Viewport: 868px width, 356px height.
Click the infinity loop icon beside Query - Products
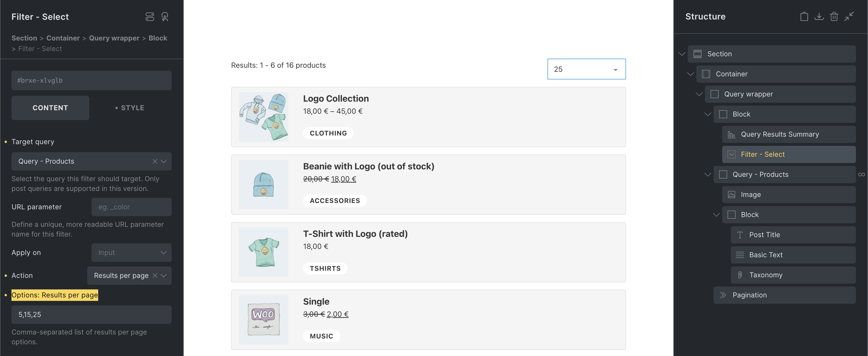[861, 175]
